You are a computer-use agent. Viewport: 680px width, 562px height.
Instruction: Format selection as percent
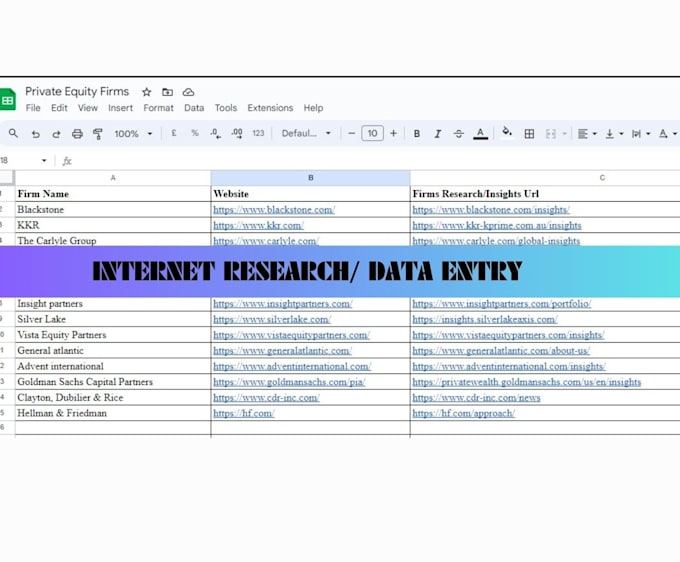click(x=195, y=133)
